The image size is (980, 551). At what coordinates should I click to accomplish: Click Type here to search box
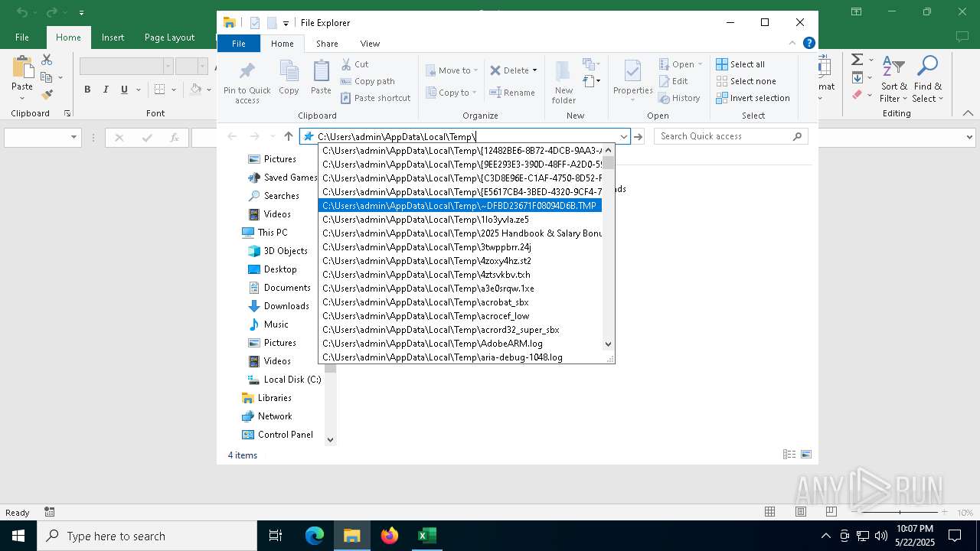[x=147, y=536]
